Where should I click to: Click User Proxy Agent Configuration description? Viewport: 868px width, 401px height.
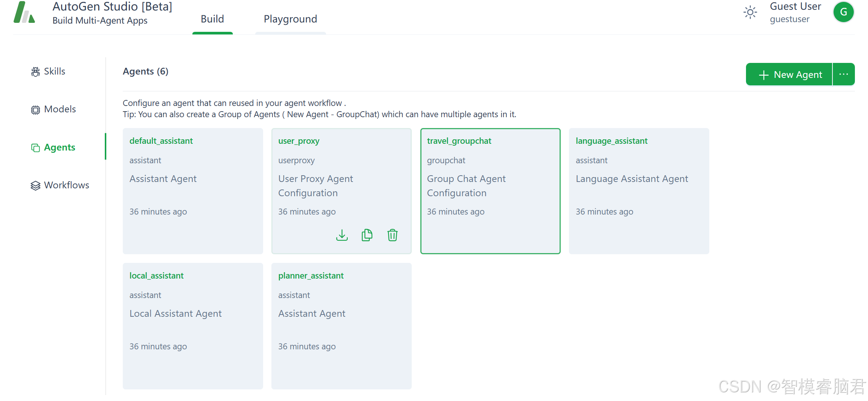[316, 186]
